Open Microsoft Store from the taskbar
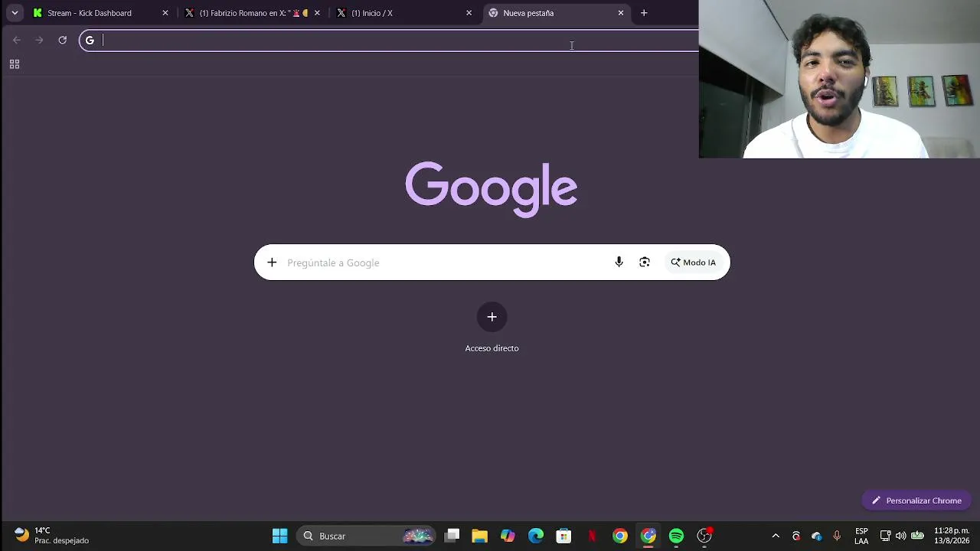This screenshot has height=551, width=980. [x=563, y=536]
